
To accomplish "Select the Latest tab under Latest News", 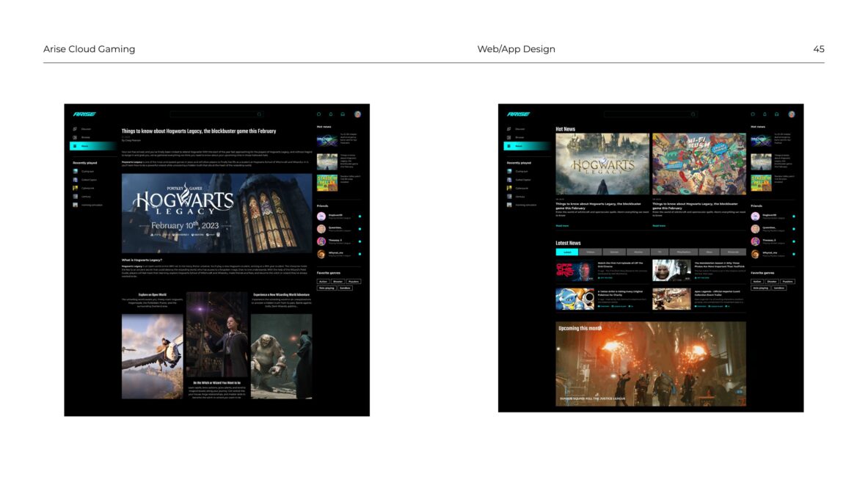I will coord(567,252).
